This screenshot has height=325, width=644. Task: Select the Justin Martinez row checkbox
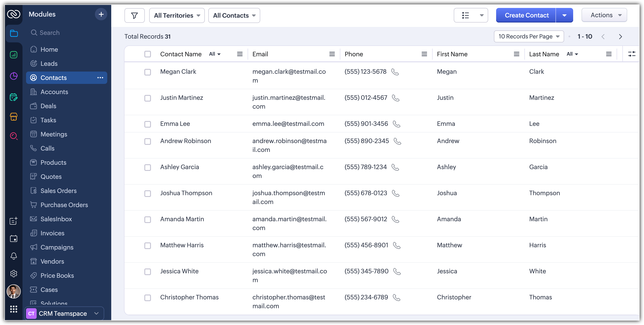(x=147, y=98)
